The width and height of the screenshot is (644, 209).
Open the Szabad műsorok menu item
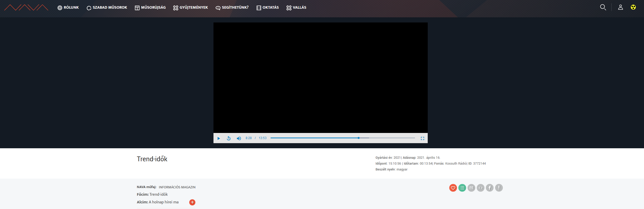pyautogui.click(x=107, y=8)
